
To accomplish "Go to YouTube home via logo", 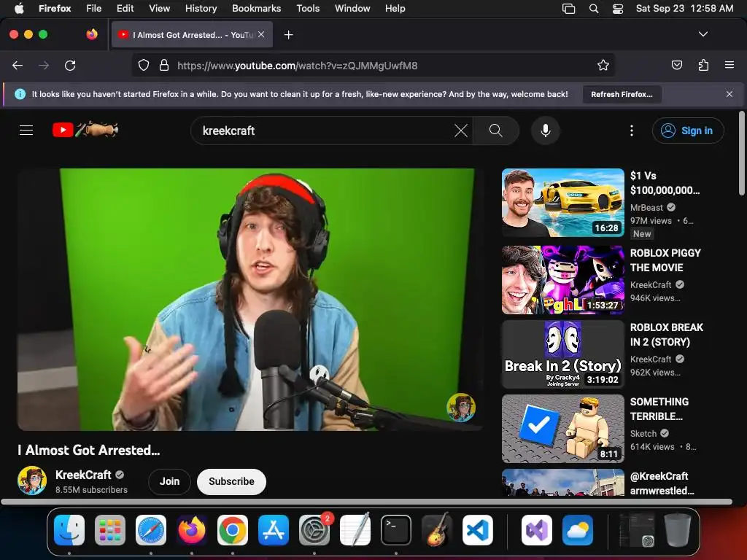I will pos(85,130).
